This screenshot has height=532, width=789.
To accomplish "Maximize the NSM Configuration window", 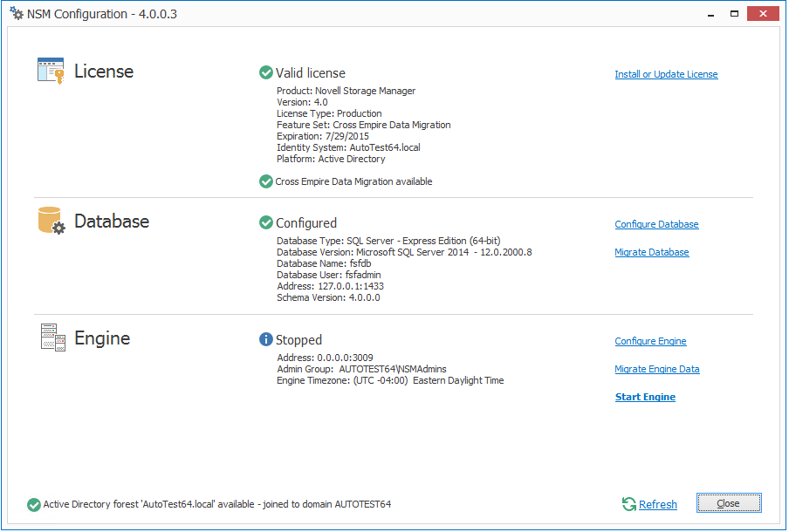I will point(735,13).
